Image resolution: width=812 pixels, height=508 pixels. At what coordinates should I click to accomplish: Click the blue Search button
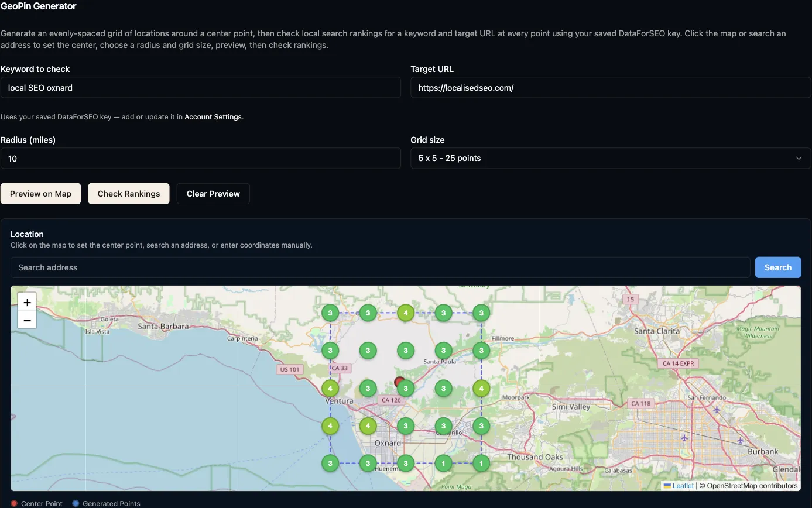click(x=778, y=267)
